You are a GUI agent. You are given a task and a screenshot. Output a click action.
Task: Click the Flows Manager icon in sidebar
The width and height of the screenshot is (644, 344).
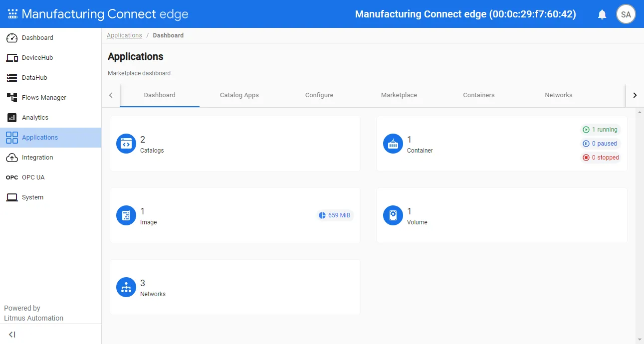coord(12,98)
